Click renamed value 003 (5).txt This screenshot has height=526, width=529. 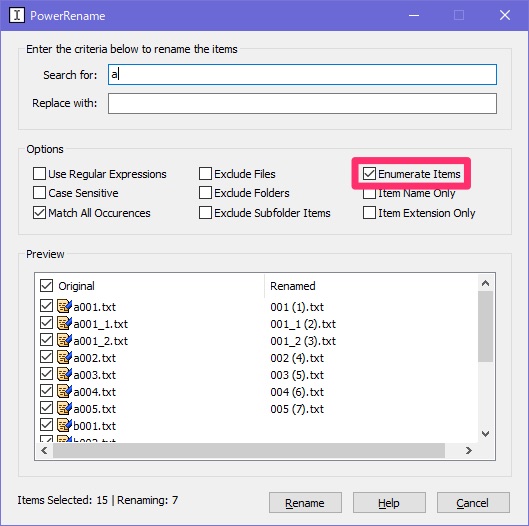pyautogui.click(x=297, y=375)
